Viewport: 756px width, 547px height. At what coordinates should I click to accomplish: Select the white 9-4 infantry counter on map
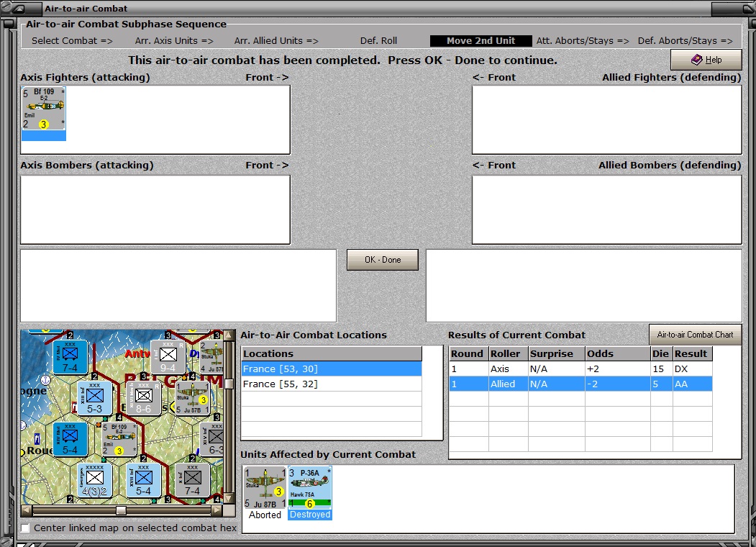(168, 357)
